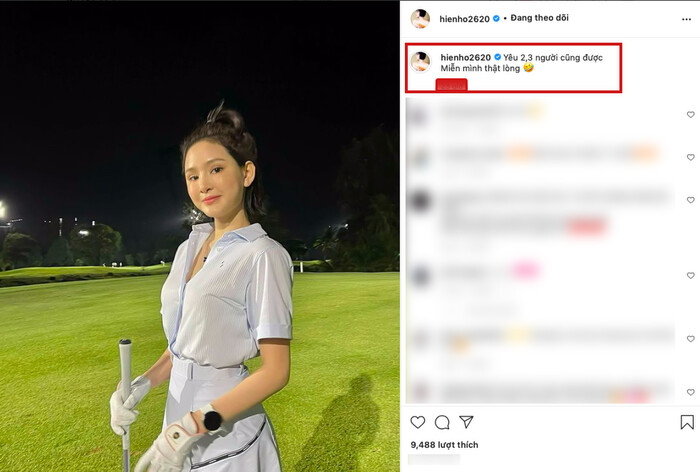Click the avatar beside the caption text
The width and height of the screenshot is (700, 472).
click(420, 62)
